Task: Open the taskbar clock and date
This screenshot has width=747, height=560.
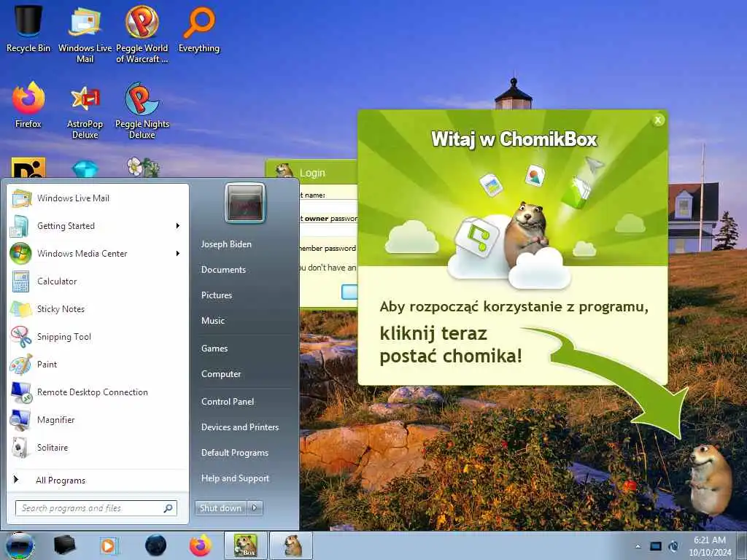Action: (x=710, y=546)
